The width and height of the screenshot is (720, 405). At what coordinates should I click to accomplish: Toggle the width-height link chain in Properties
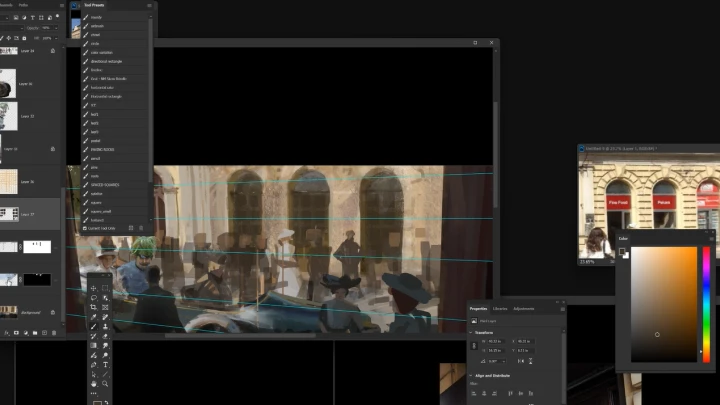[x=474, y=346]
